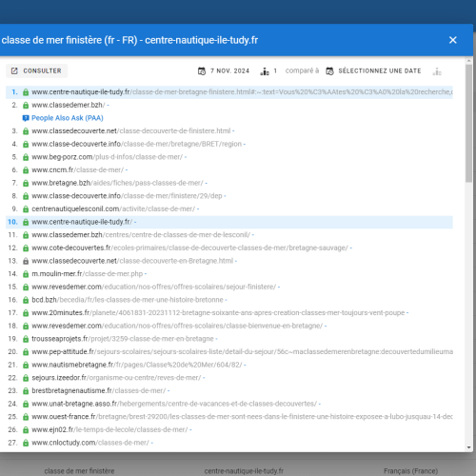Click the ranking podium icon showing 1
Viewport: 476px width, 476px height.
(x=265, y=71)
